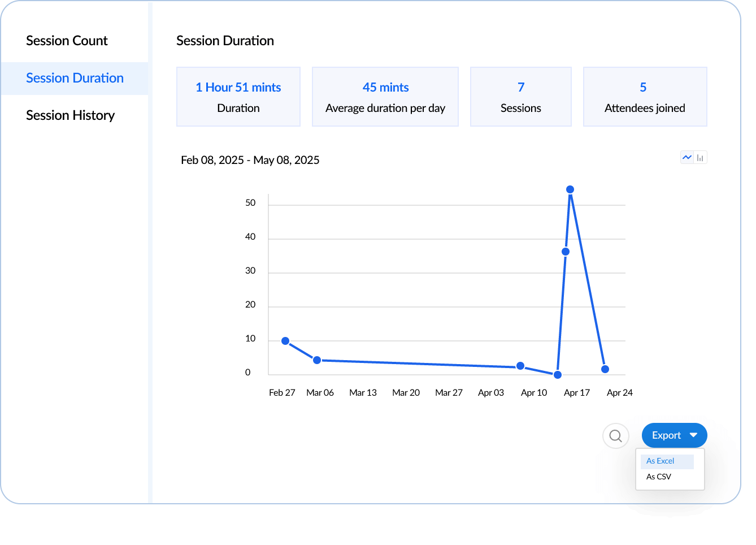This screenshot has height=545, width=756.
Task: Switch to the Session Count tab
Action: point(67,40)
